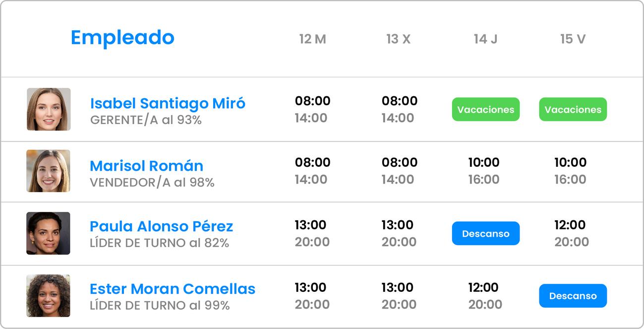Click the 14 J column header

tap(485, 39)
